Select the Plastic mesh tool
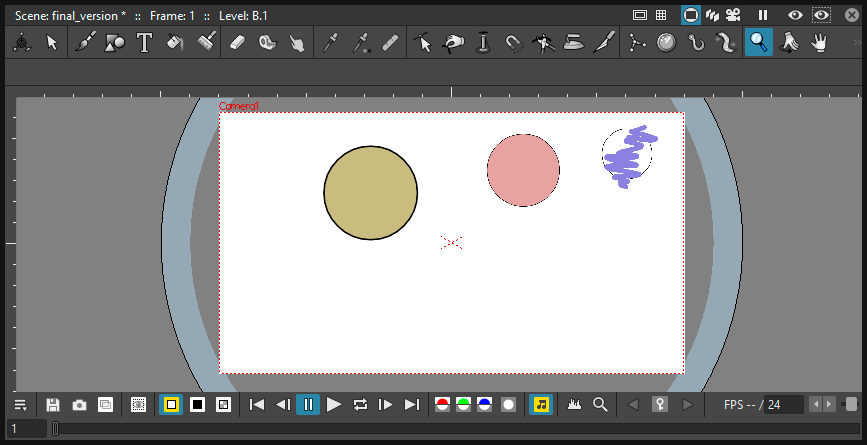867x445 pixels. [x=727, y=43]
